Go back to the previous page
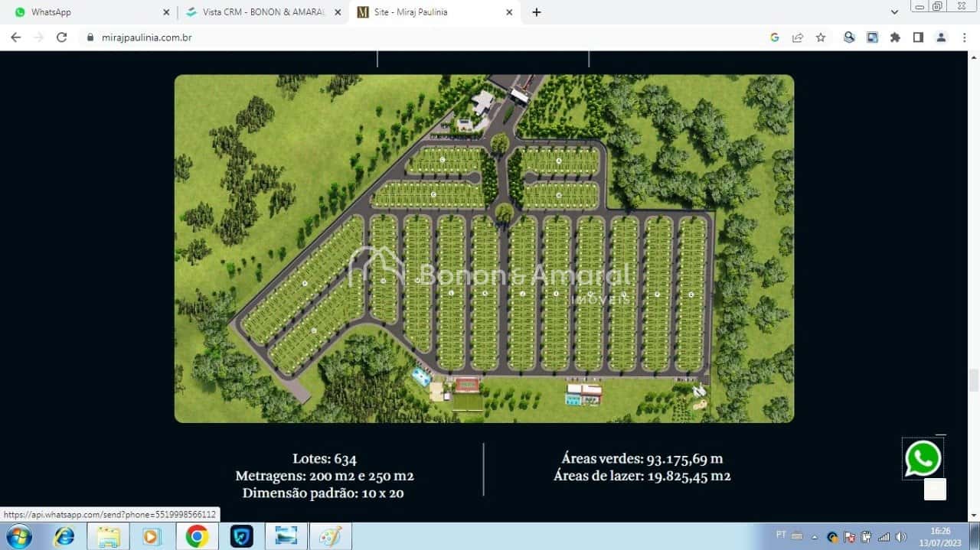 [15, 37]
